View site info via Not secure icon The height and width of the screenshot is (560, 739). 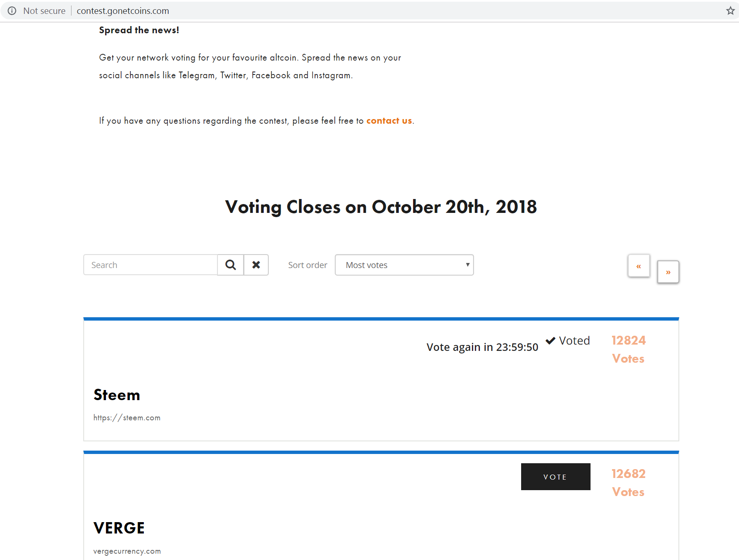(12, 11)
